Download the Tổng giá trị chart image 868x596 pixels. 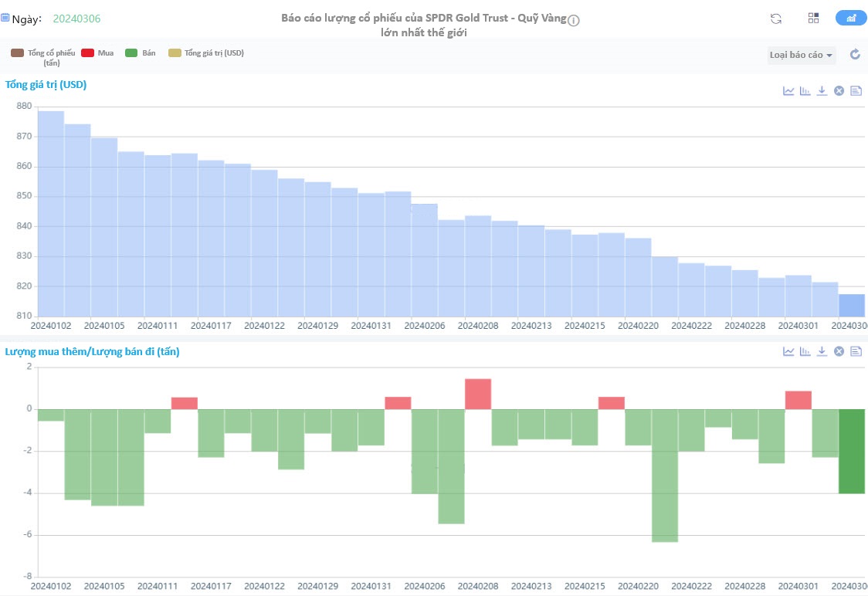[822, 91]
